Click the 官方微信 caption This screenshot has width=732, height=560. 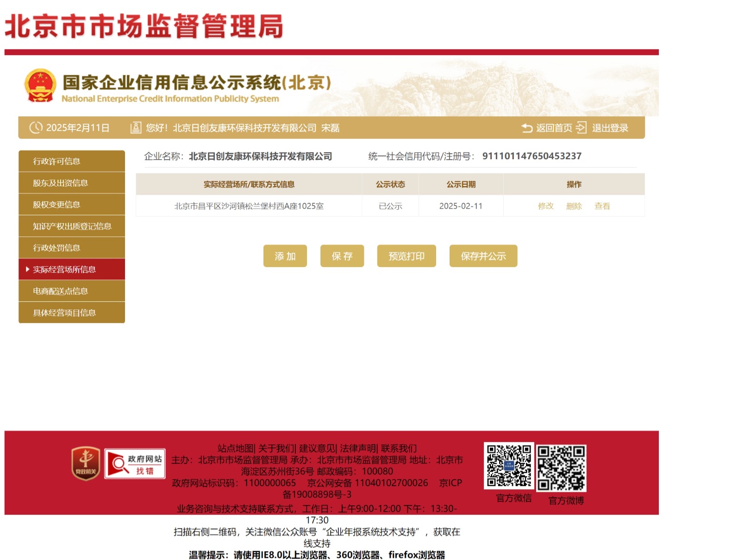[514, 498]
